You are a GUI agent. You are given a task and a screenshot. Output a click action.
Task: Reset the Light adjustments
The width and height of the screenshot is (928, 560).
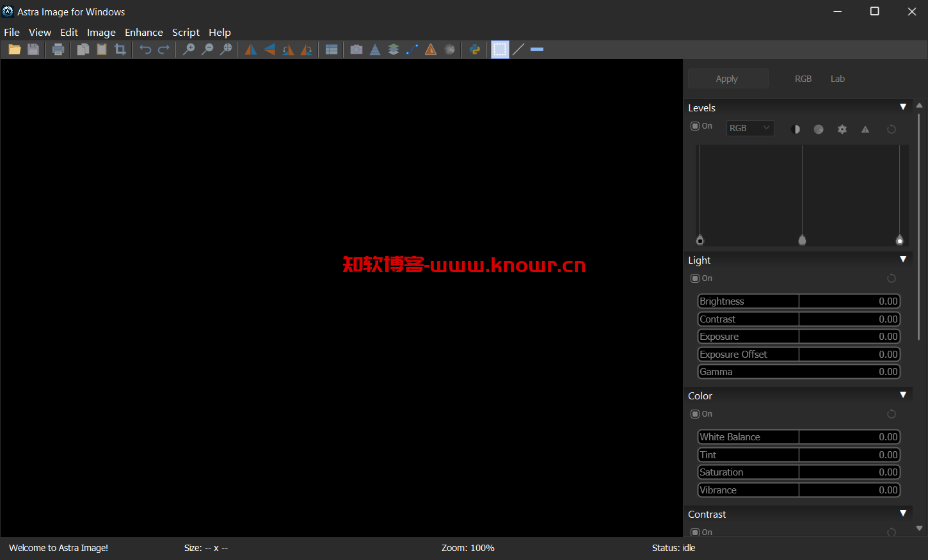(892, 278)
